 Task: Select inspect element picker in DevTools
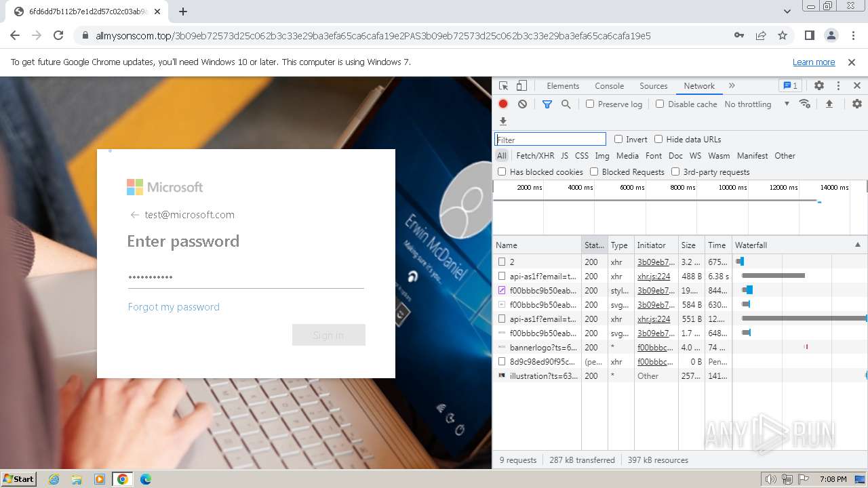coord(503,86)
